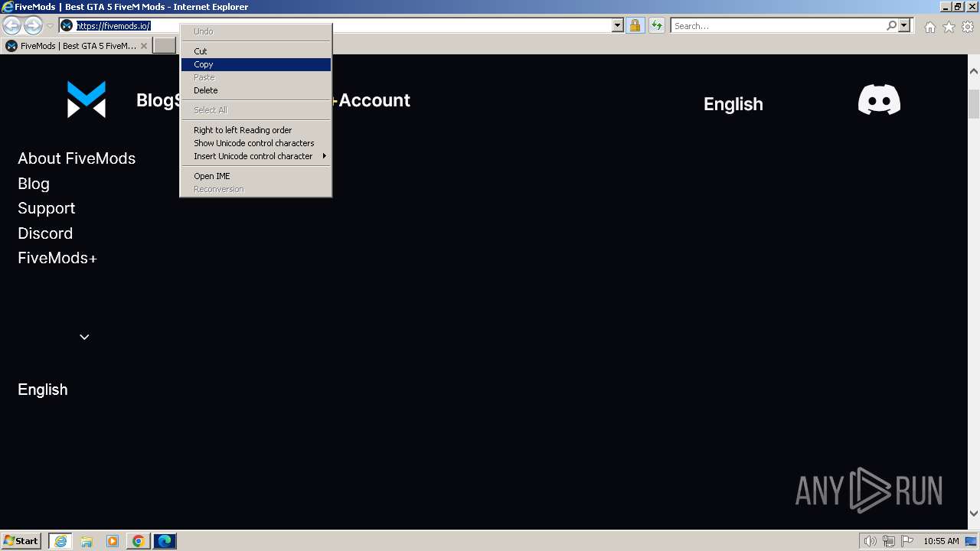Click the FiveMods logo

pos(87,99)
